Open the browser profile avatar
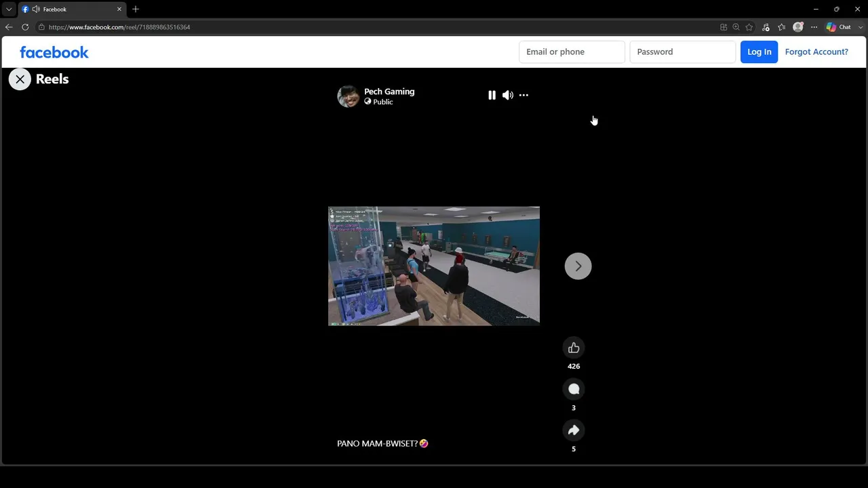This screenshot has width=868, height=488. [798, 27]
